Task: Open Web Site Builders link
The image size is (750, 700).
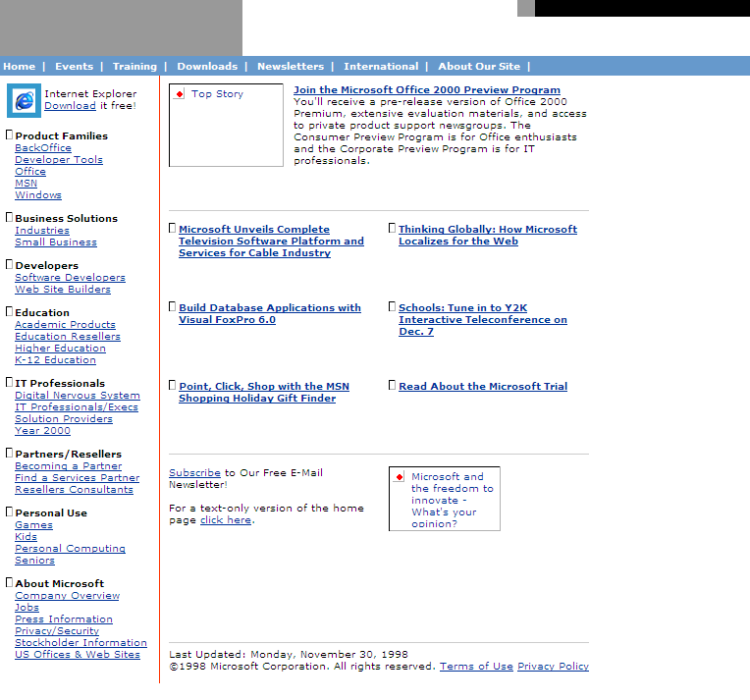Action: tap(63, 290)
